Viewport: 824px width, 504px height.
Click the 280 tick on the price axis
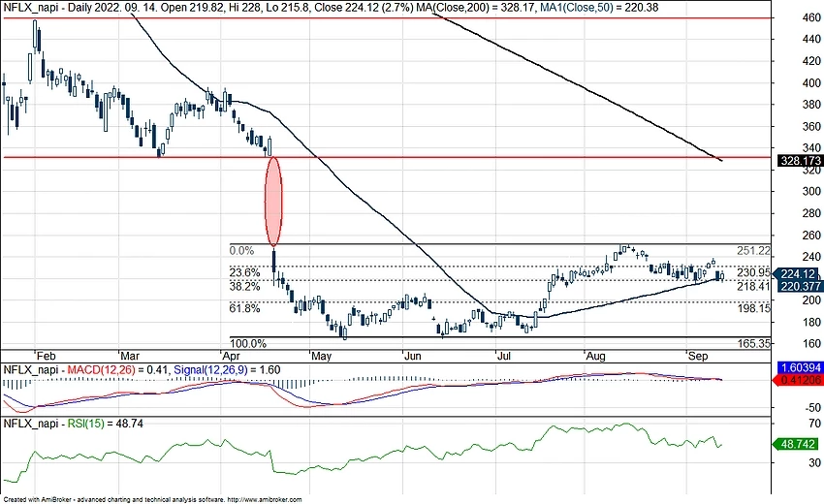pos(811,213)
